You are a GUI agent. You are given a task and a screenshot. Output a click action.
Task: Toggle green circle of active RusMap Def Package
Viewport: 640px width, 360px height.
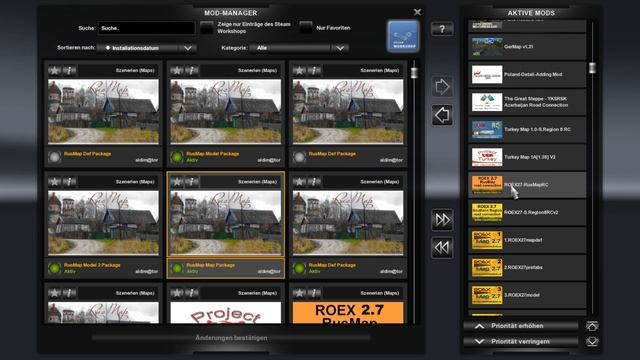[x=299, y=268]
